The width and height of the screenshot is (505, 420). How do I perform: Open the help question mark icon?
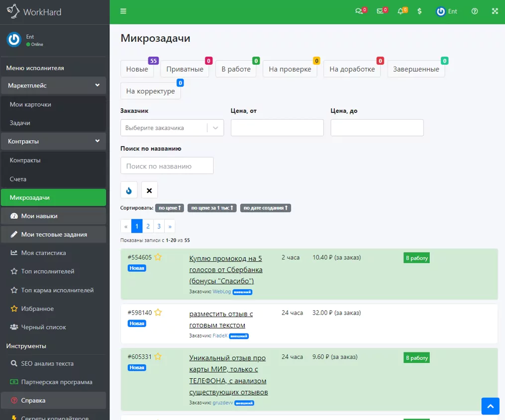(x=475, y=11)
